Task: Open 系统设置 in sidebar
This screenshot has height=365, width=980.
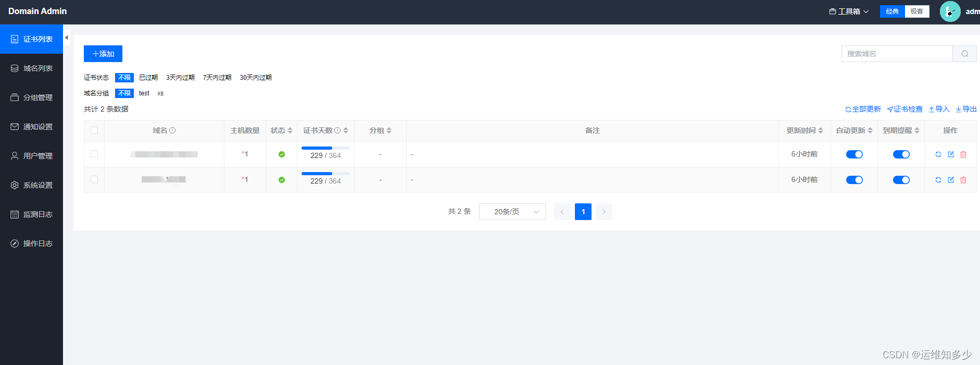Action: [31, 185]
